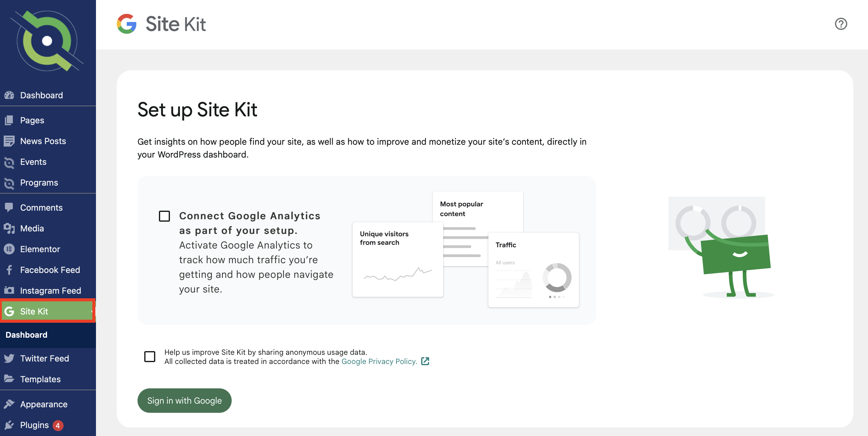
Task: Click the Traffic preview card
Action: 533,270
